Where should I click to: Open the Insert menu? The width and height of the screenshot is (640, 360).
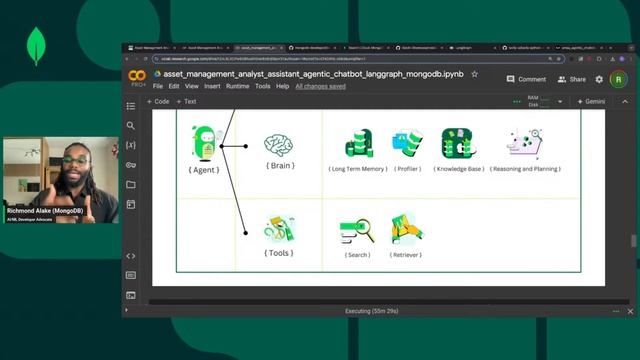pyautogui.click(x=212, y=87)
